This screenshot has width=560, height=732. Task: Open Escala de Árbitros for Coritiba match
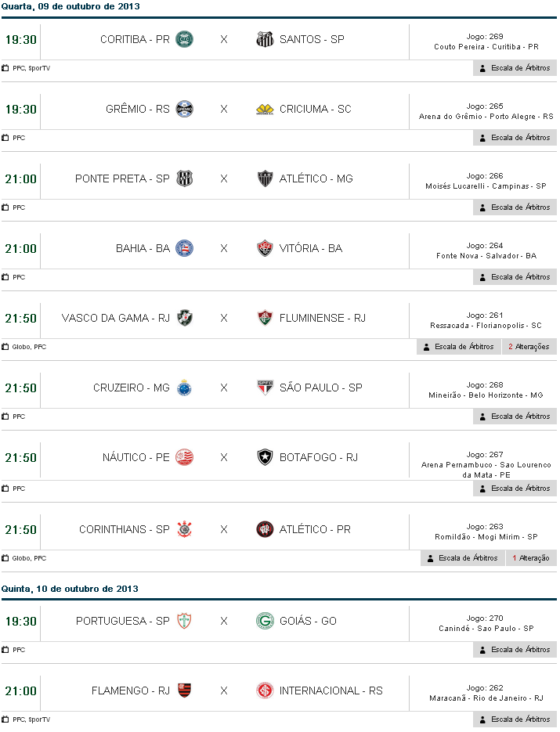tap(515, 68)
